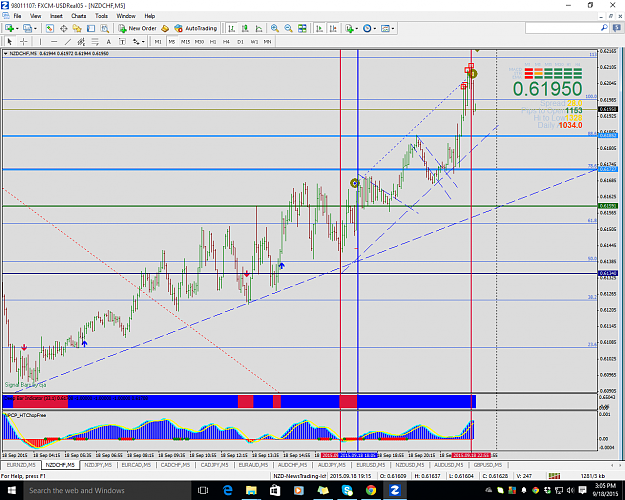Screen dimensions: 625x500
Task: Click the New Order button
Action: tap(138, 28)
